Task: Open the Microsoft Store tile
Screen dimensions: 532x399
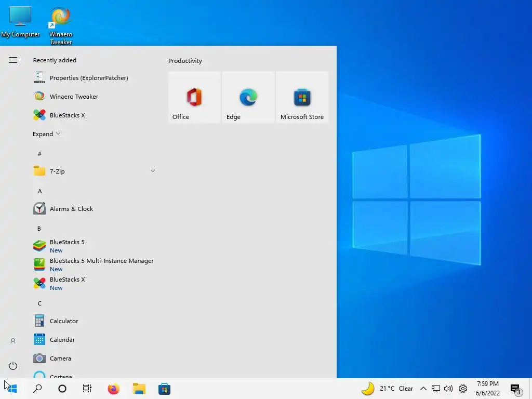Action: [302, 97]
